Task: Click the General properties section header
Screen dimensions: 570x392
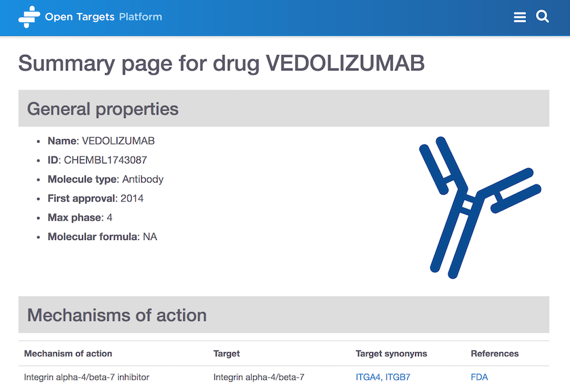Action: pyautogui.click(x=284, y=109)
